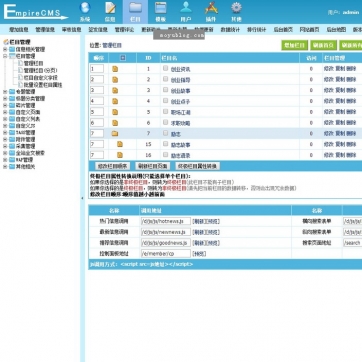Collapse the expanded 栏目管理 tree node
The height and width of the screenshot is (362, 362).
click(5, 56)
